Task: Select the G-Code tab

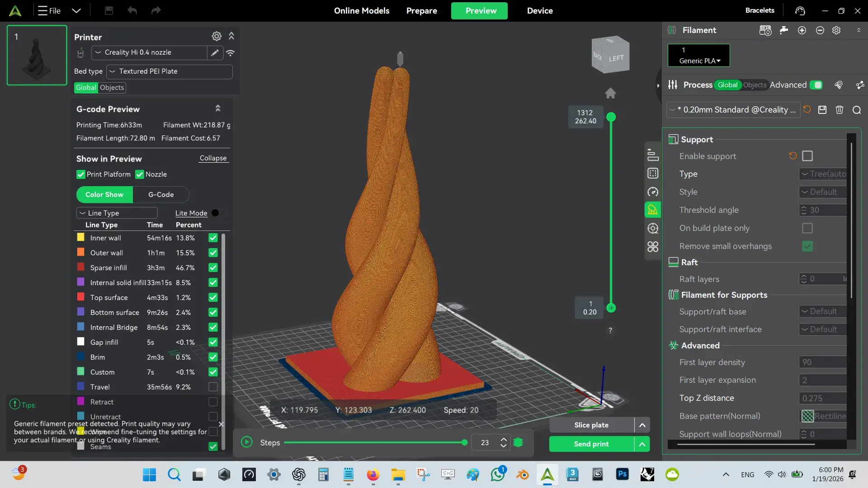Action: pyautogui.click(x=161, y=194)
